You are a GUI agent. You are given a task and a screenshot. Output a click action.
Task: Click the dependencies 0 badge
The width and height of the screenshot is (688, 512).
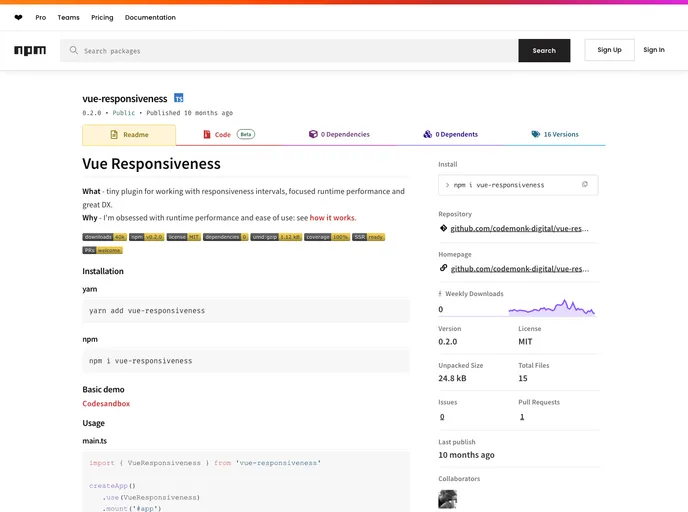pos(226,237)
